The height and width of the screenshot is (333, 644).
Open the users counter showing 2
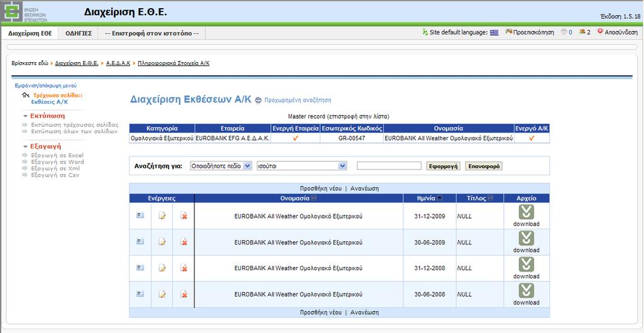point(585,33)
